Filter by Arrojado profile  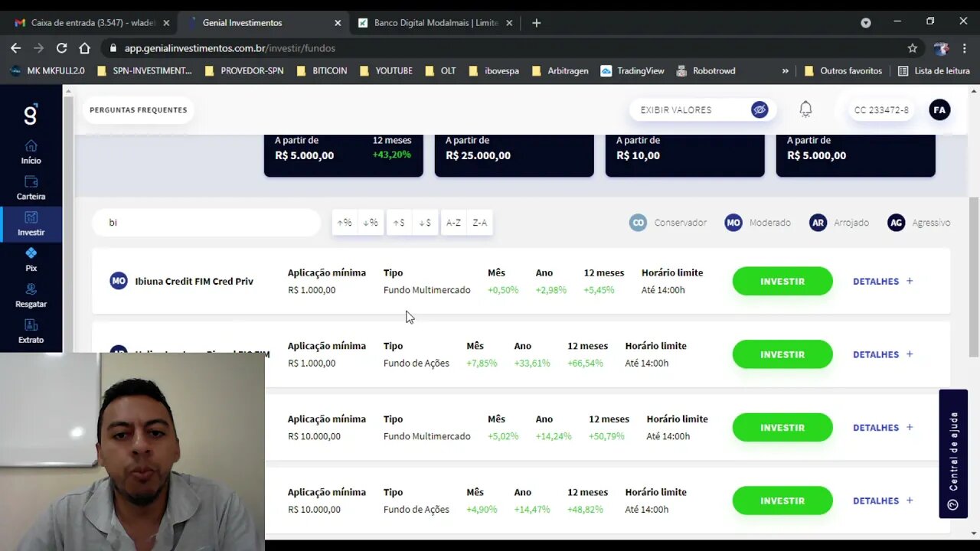[839, 223]
